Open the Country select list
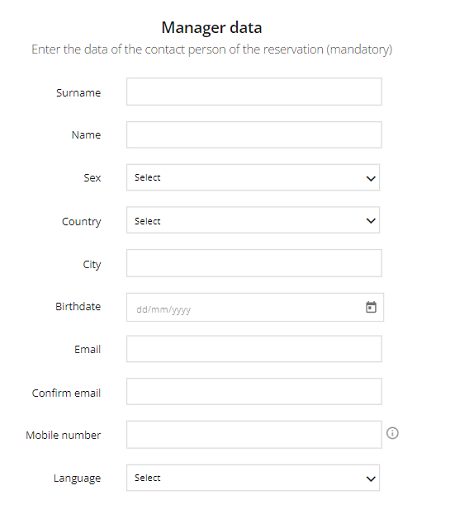Viewport: 450px width, 509px height. (253, 220)
